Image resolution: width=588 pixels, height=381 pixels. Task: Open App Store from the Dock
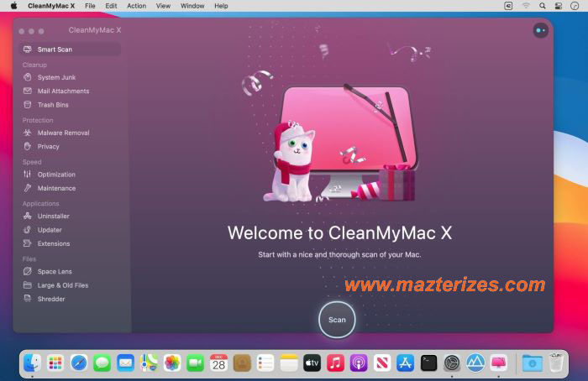tap(406, 363)
